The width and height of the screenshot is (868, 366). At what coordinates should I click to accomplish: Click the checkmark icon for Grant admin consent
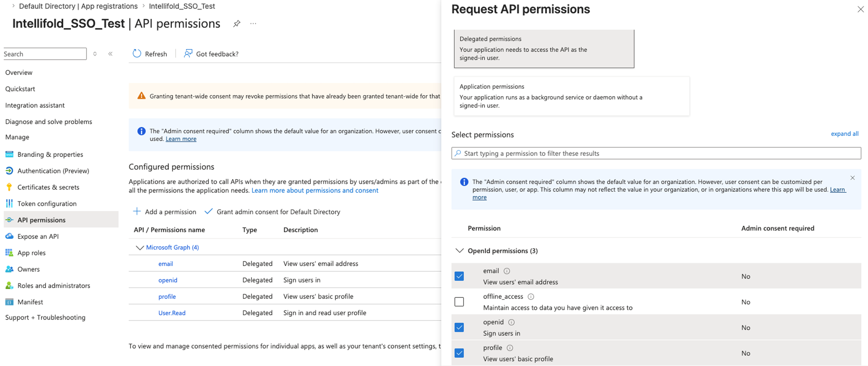coord(208,211)
